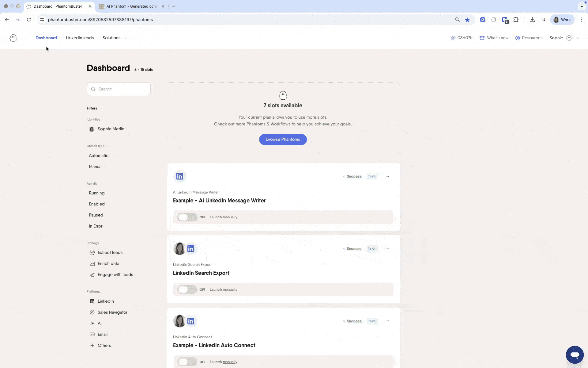Filter by Extract leads strategy
This screenshot has height=368, width=588.
106,252
